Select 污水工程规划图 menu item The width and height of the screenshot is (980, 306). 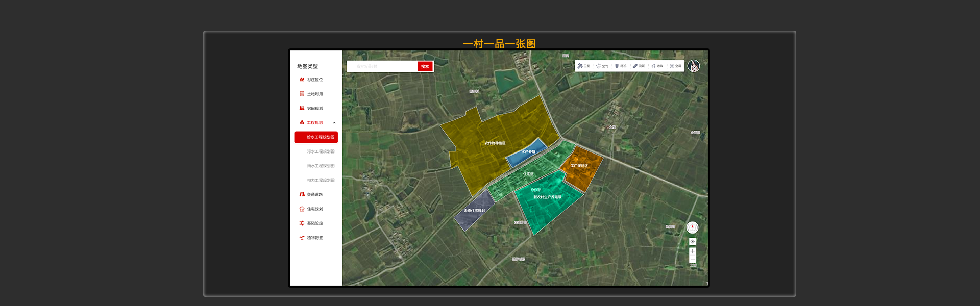pos(321,151)
